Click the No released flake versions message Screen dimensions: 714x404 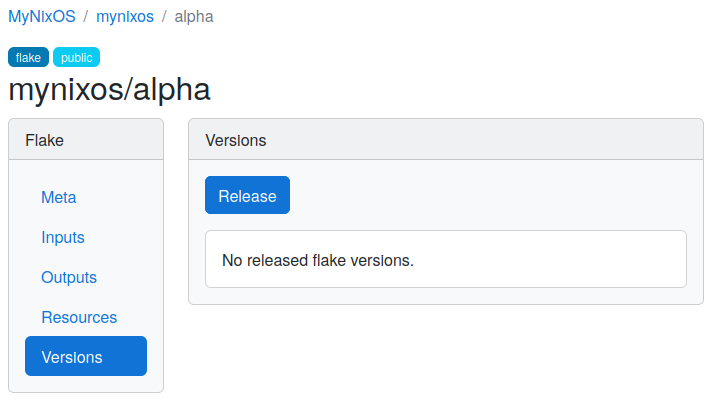coord(318,260)
